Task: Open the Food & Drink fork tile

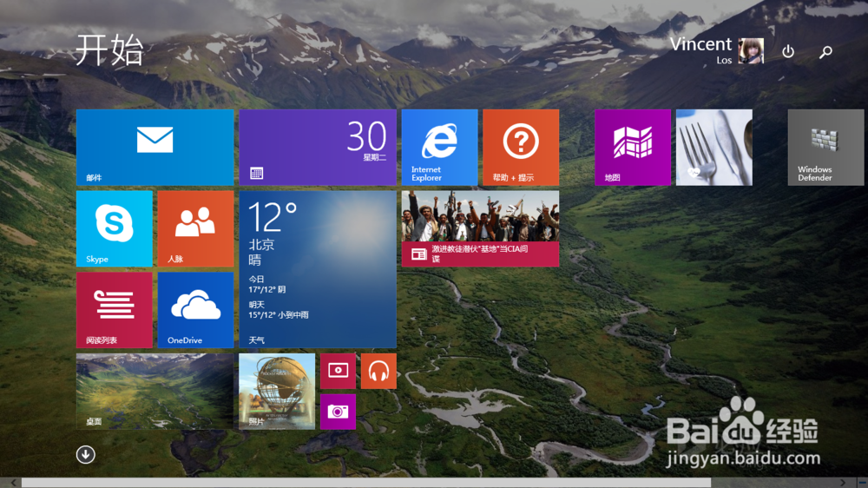Action: coord(714,148)
